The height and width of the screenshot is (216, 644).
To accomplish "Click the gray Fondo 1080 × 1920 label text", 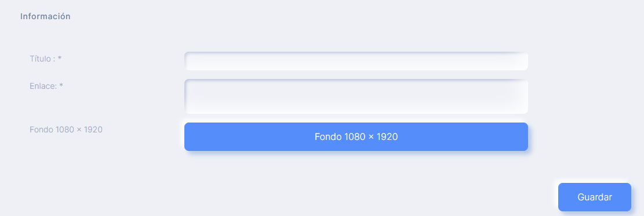I will click(x=66, y=129).
